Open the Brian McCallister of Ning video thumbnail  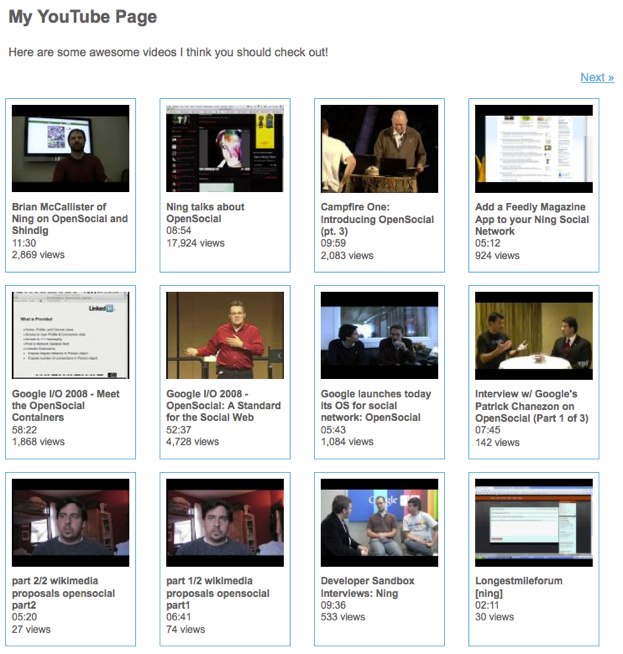(x=70, y=148)
